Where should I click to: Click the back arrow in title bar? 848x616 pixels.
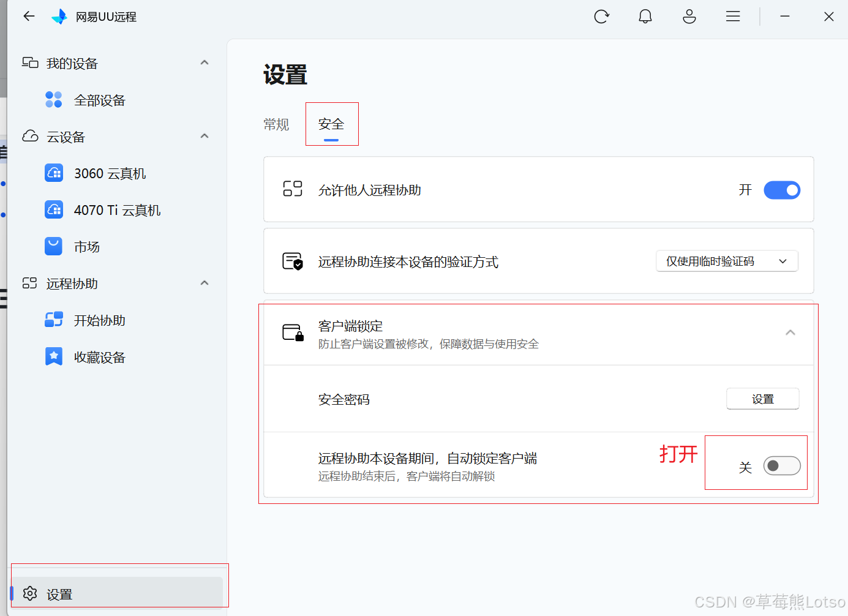[x=29, y=17]
